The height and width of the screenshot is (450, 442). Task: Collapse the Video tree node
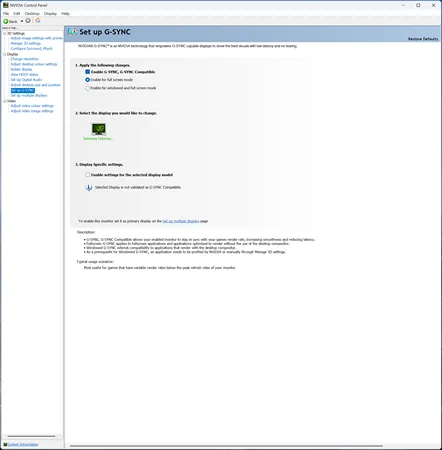[5, 101]
